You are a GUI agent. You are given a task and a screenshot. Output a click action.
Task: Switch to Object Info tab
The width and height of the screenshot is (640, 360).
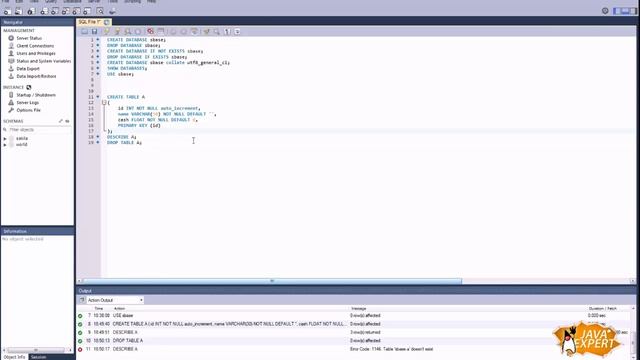point(14,357)
